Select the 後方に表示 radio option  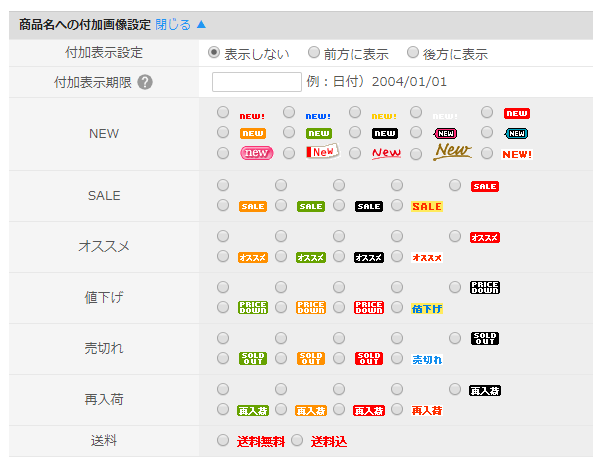pyautogui.click(x=413, y=53)
